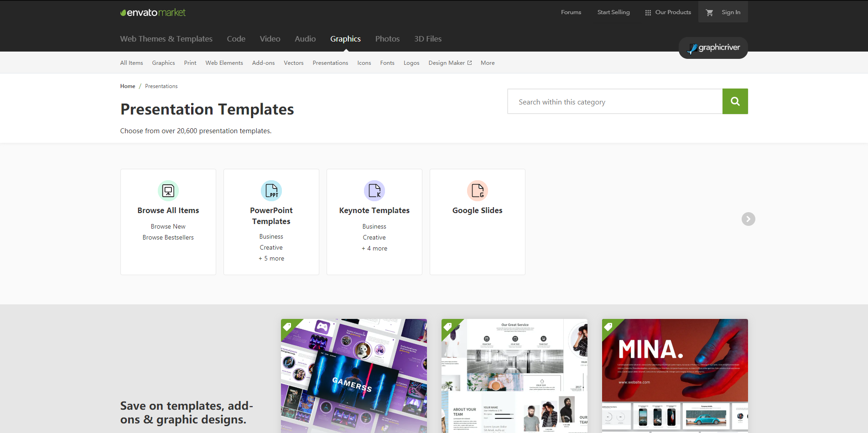Advance the category carousel with the next arrow
The width and height of the screenshot is (868, 433).
(x=748, y=219)
